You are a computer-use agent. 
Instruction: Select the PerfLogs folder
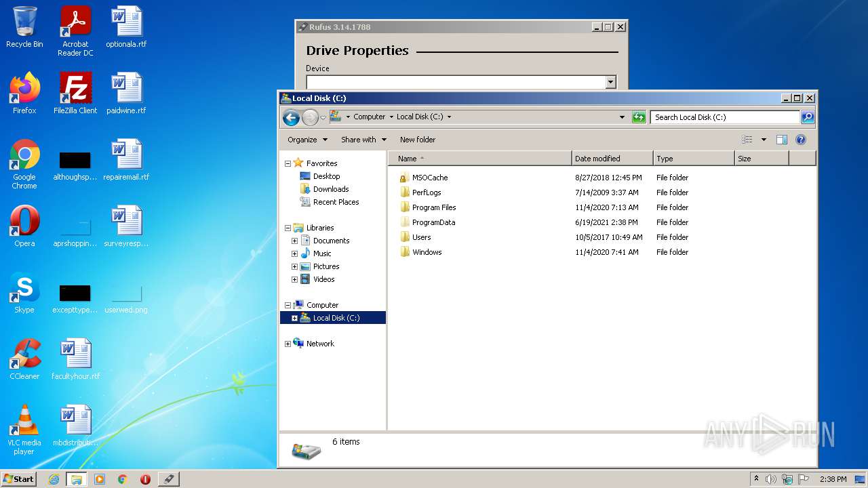(x=427, y=192)
